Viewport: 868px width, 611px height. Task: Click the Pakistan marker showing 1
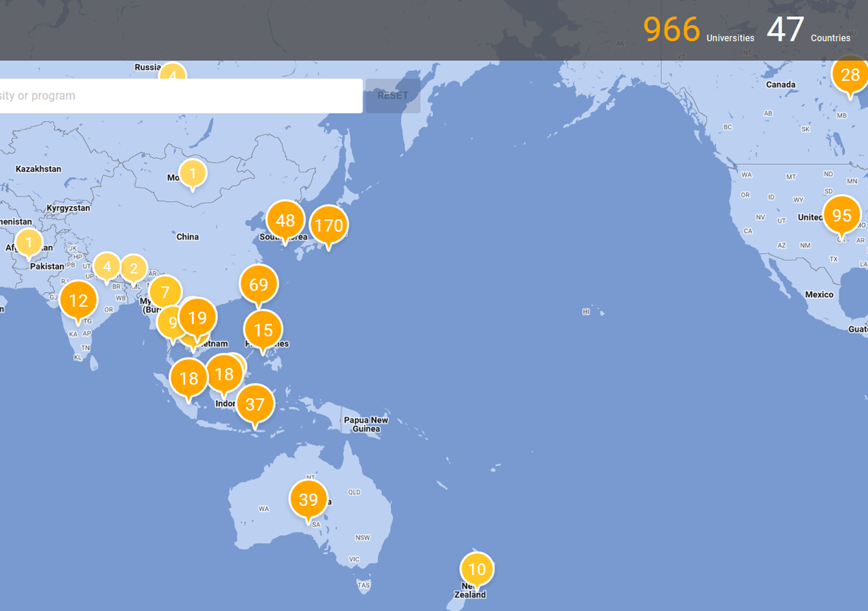(29, 243)
